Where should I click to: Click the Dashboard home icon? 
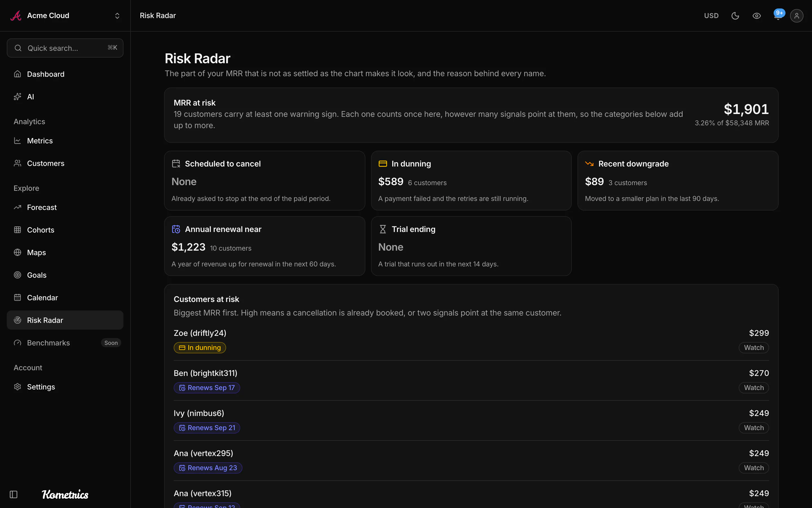[17, 74]
